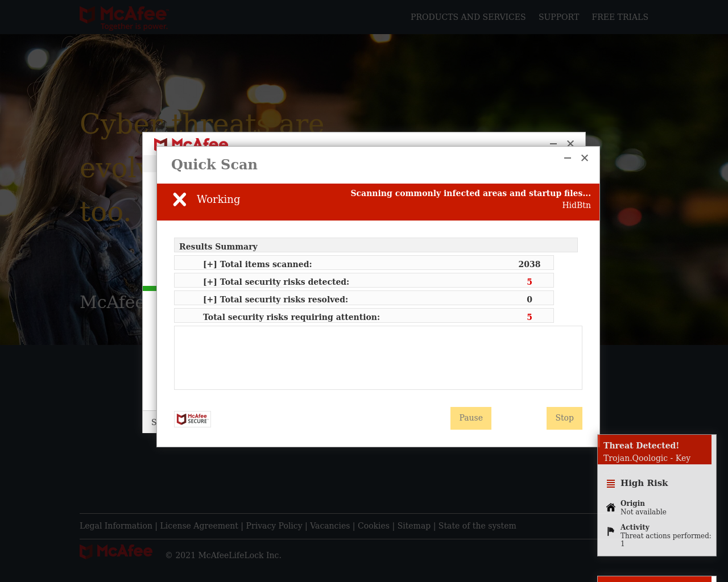The image size is (728, 582).
Task: Expand Total security risks resolved row
Action: pos(364,298)
